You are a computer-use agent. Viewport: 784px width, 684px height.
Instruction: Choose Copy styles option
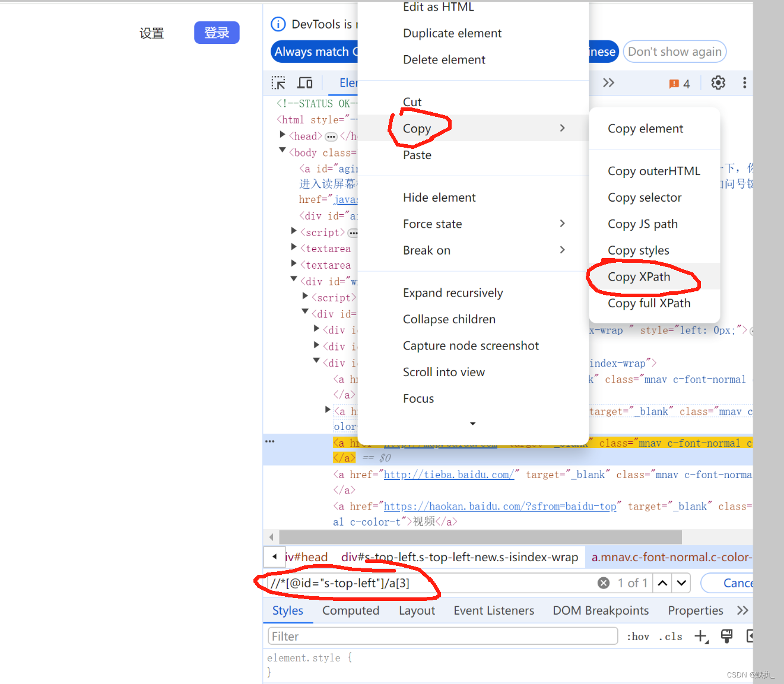coord(654,250)
